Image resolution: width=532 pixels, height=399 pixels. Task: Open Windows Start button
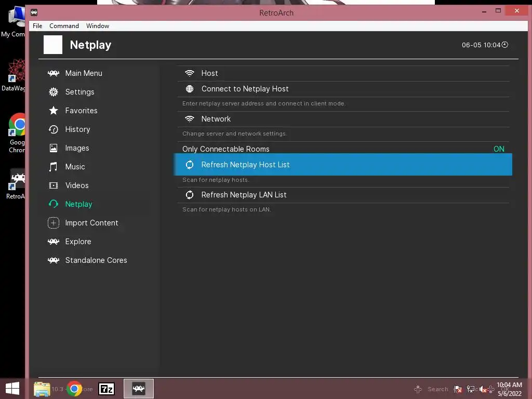coord(12,389)
